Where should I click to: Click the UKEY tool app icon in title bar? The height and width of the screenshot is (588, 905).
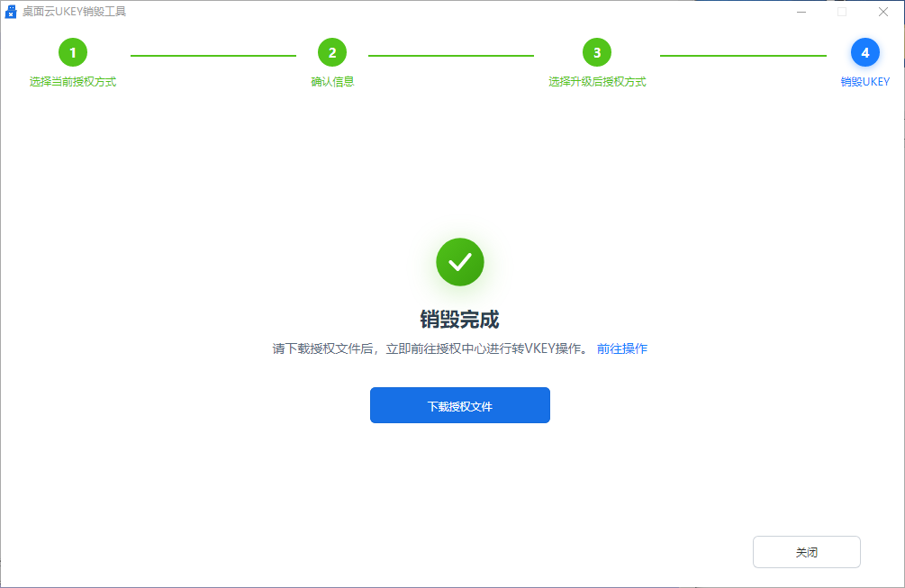click(12, 12)
